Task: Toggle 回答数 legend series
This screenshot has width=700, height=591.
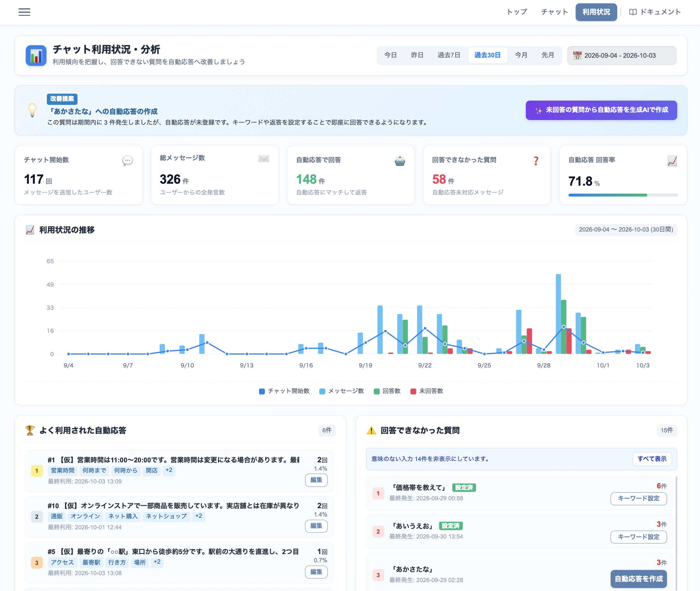Action: (387, 391)
